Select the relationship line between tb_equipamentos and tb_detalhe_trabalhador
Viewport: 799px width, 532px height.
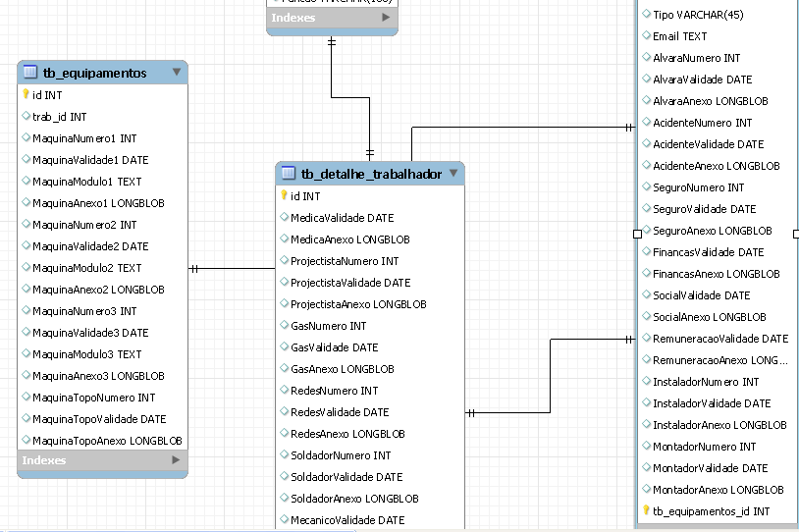236,268
